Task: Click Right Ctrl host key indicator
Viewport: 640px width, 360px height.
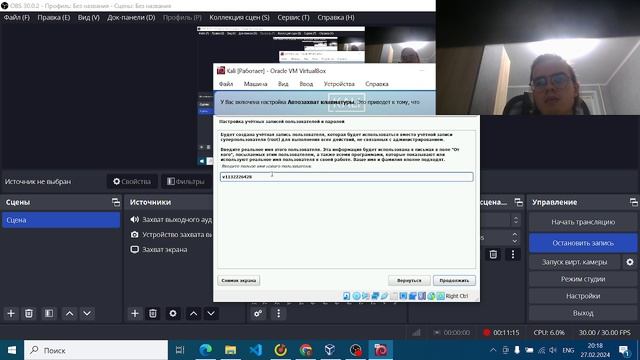Action: pos(457,296)
